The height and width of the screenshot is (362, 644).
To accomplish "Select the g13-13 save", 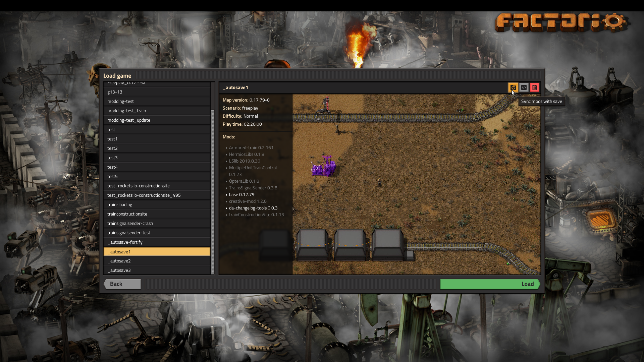I will point(157,92).
